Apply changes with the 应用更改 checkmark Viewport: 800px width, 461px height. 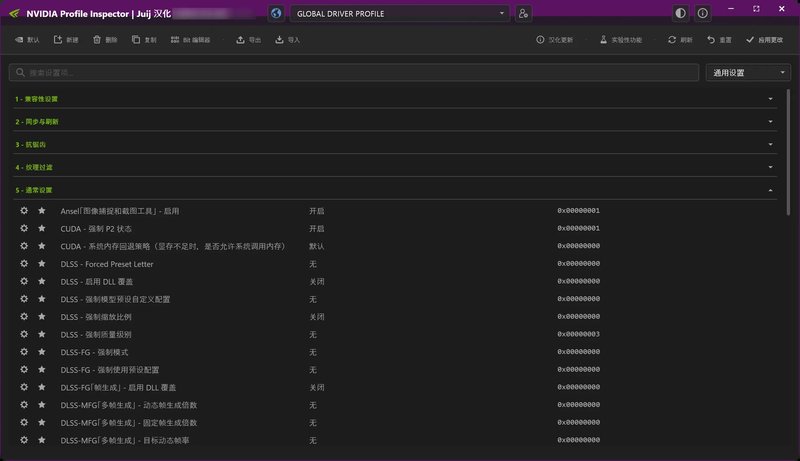[x=764, y=40]
